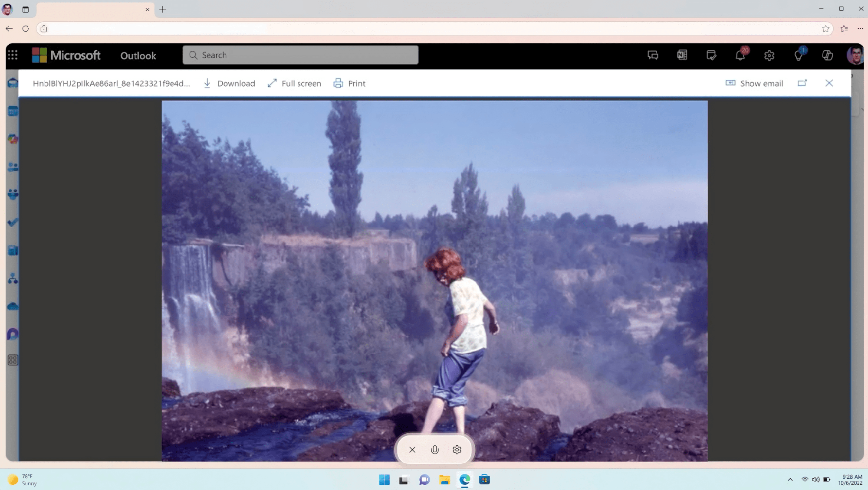Open Outlook Search bar
This screenshot has height=490, width=868.
click(x=300, y=56)
